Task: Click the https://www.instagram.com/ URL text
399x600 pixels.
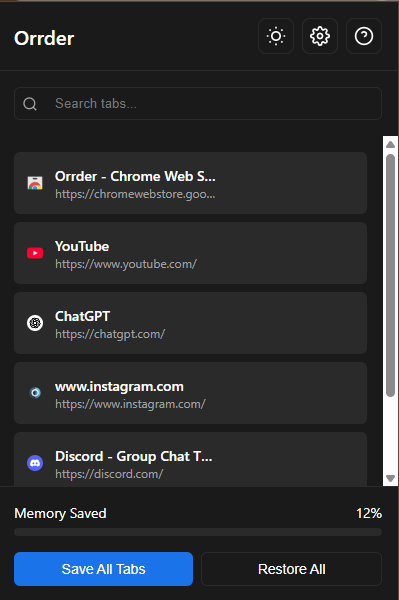Action: tap(130, 404)
